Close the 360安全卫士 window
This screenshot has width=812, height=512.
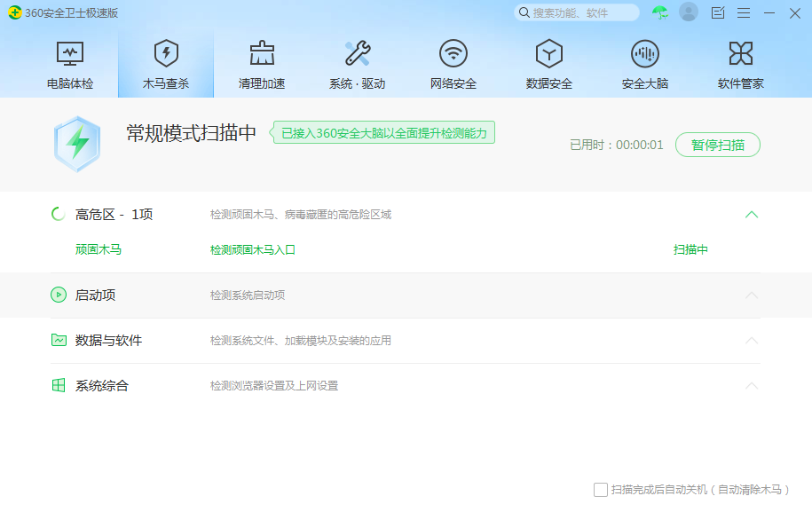point(795,13)
